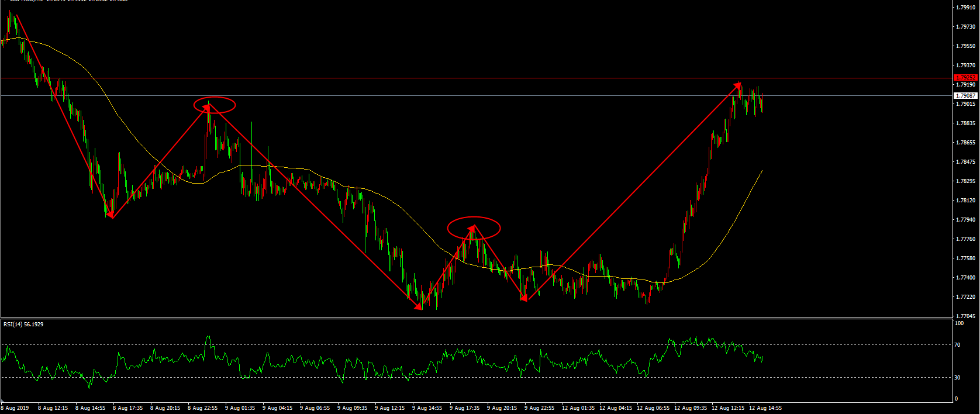Click the 12 Aug 14:55 time label
980x414 pixels.
(765, 408)
